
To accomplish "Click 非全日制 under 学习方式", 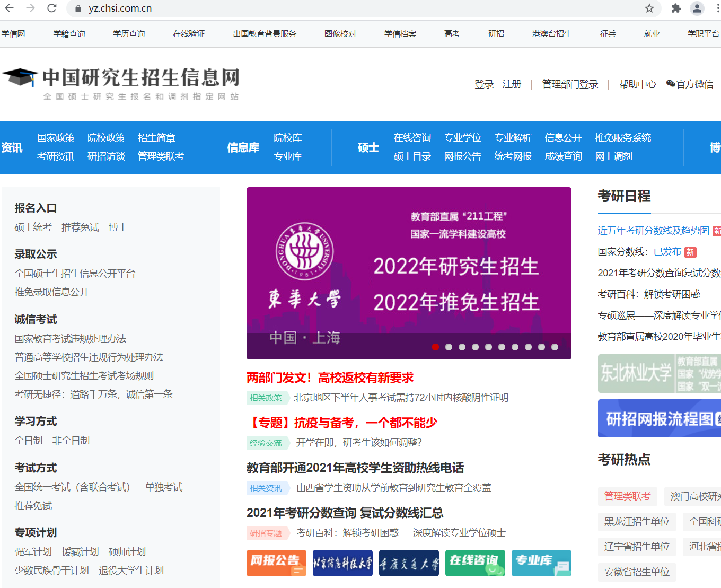I will (x=71, y=441).
